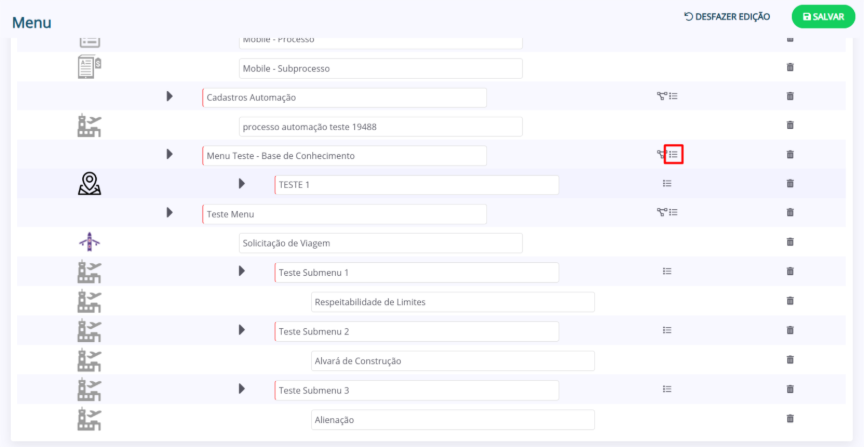Collapse the Cadastros Automação menu arrow
This screenshot has height=447, width=864.
click(170, 96)
